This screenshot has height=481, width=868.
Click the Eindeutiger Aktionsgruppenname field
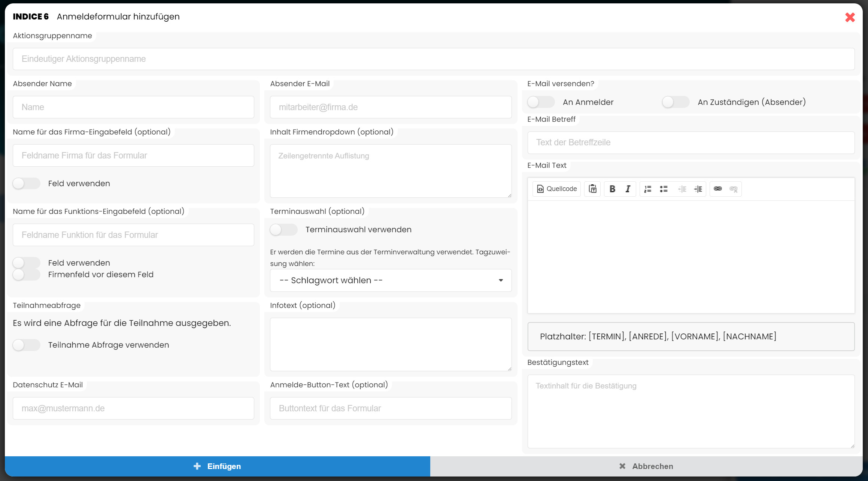[434, 59]
